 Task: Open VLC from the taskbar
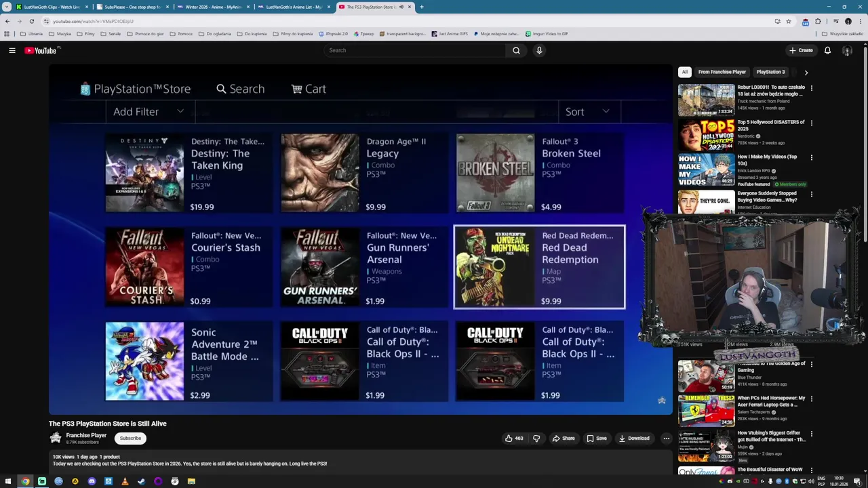(x=125, y=481)
